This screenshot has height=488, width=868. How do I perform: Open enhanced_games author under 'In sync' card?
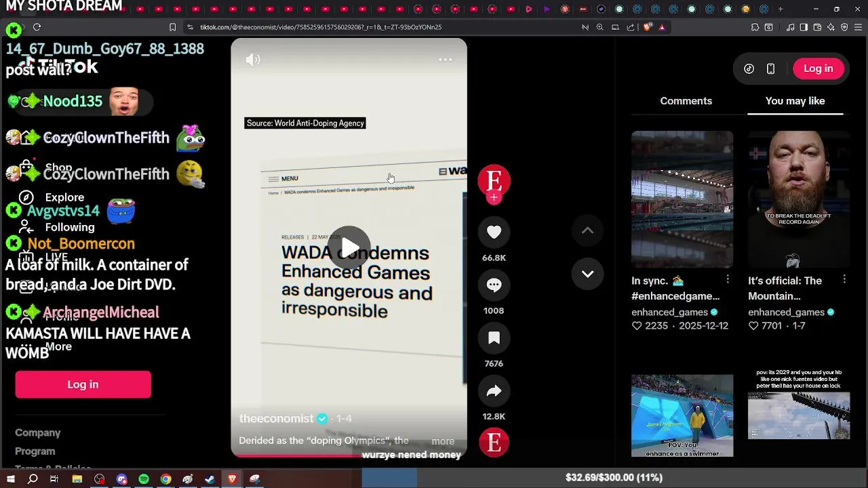point(669,312)
